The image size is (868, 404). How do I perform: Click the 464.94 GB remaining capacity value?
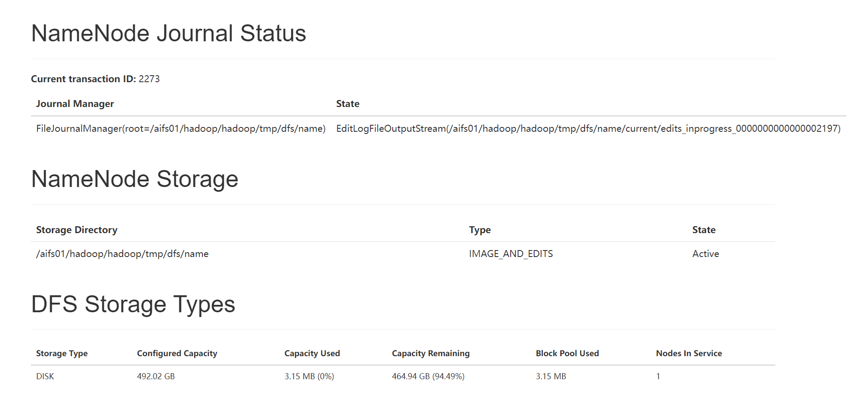point(428,376)
